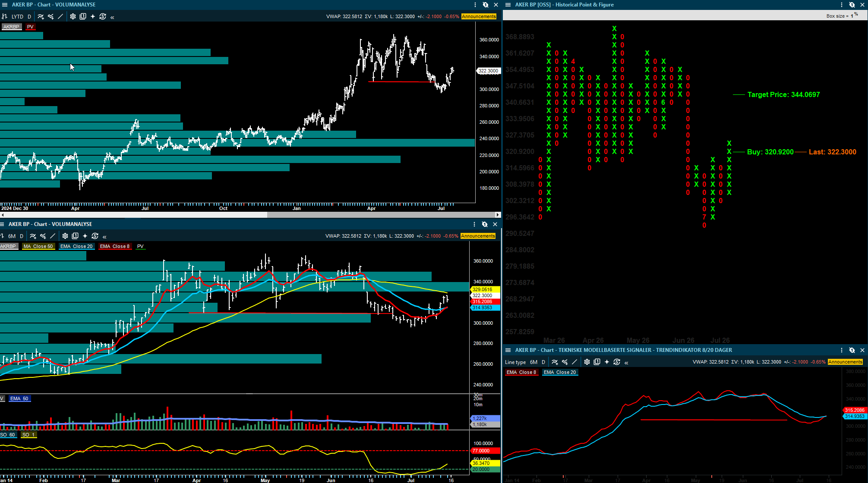Select trendline tool in TRENDINDIKATOR chart toolbar
Viewport: 868px width, 483px height.
574,362
